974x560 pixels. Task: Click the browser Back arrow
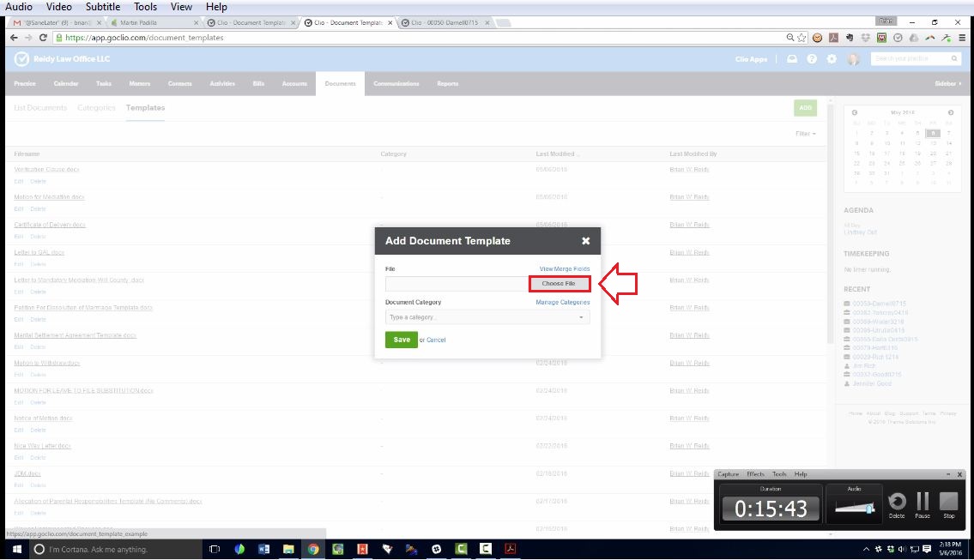[x=14, y=38]
